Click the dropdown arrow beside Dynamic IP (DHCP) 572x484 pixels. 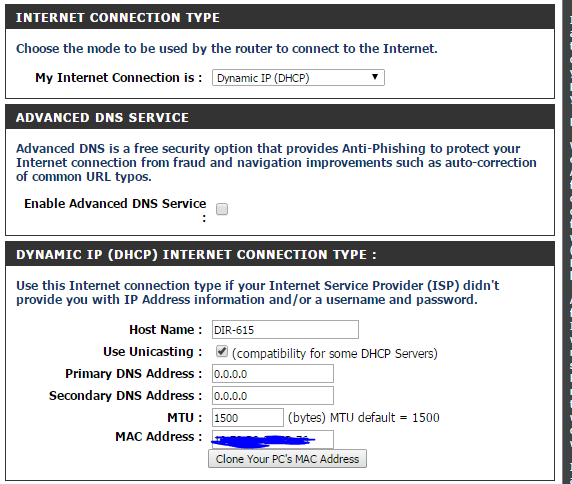[x=375, y=77]
